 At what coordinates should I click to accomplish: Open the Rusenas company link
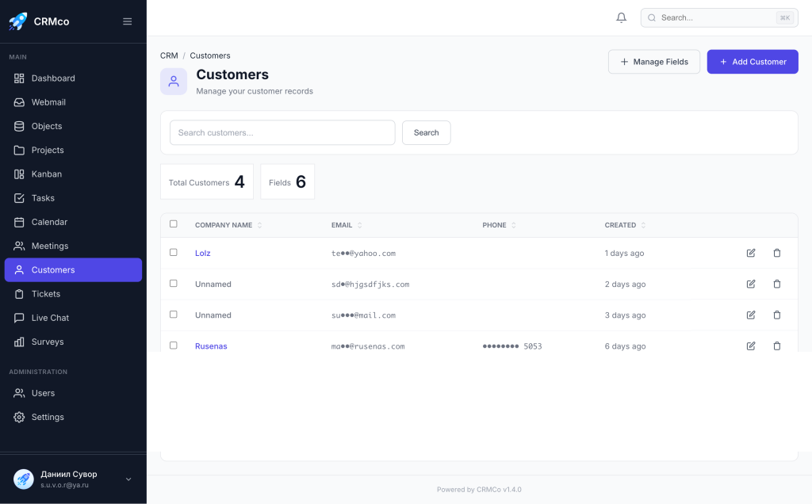pos(211,346)
